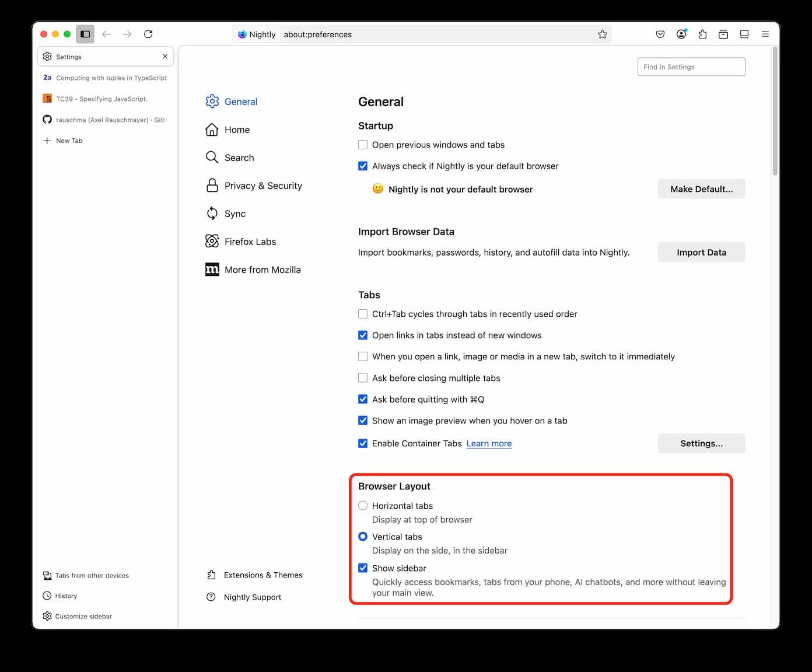The width and height of the screenshot is (812, 672).
Task: Switch to TC39 Specifying JavaScript tab
Action: click(x=101, y=99)
